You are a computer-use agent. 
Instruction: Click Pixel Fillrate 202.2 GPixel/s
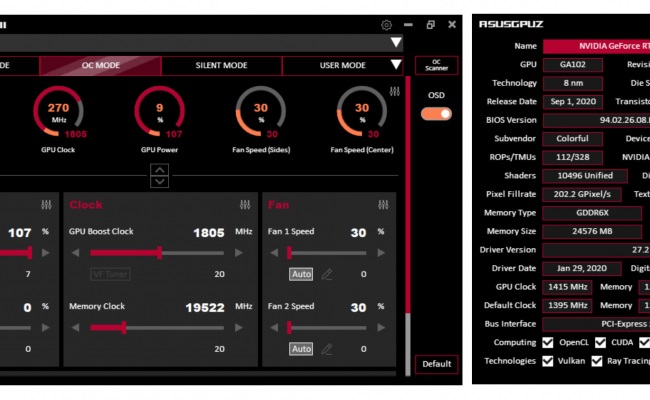[582, 194]
